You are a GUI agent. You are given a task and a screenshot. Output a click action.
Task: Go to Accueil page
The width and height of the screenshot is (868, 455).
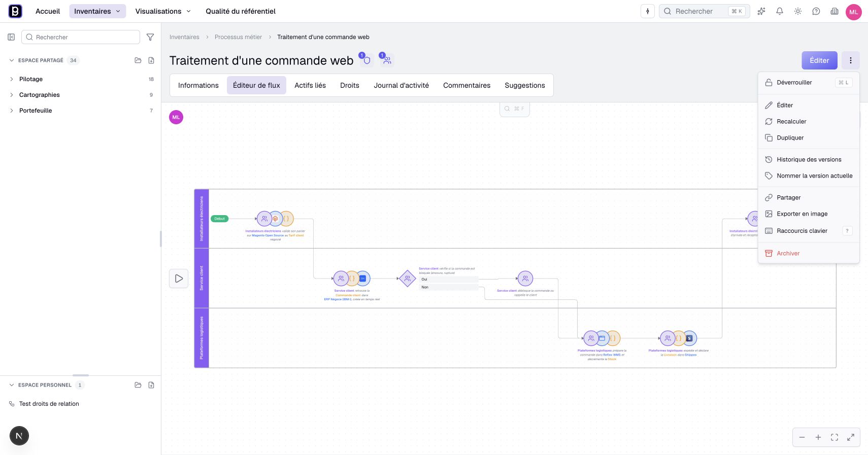click(x=48, y=11)
